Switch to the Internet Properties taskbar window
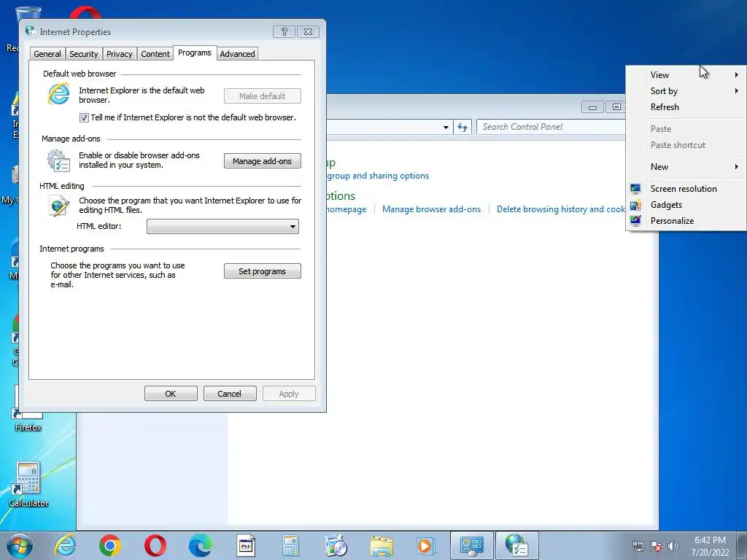The width and height of the screenshot is (747, 560). pos(517,545)
